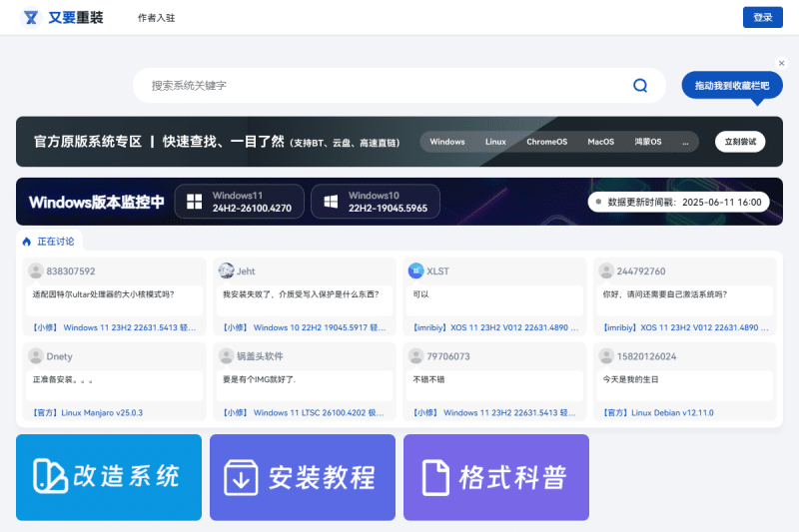Click comment 我安装失败了，介质受写入保护是什么东西?
799x532 pixels.
301,294
